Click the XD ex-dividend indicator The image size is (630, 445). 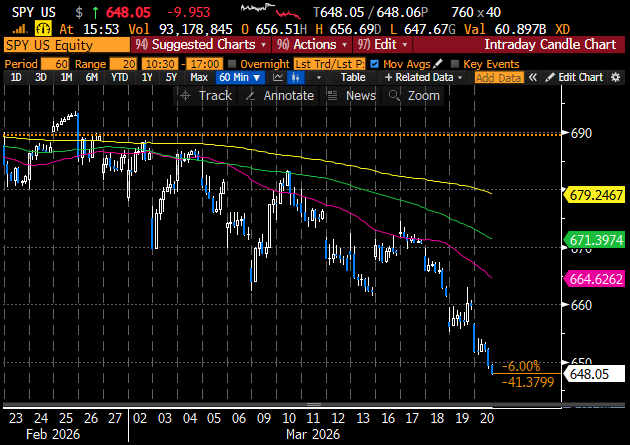(562, 29)
